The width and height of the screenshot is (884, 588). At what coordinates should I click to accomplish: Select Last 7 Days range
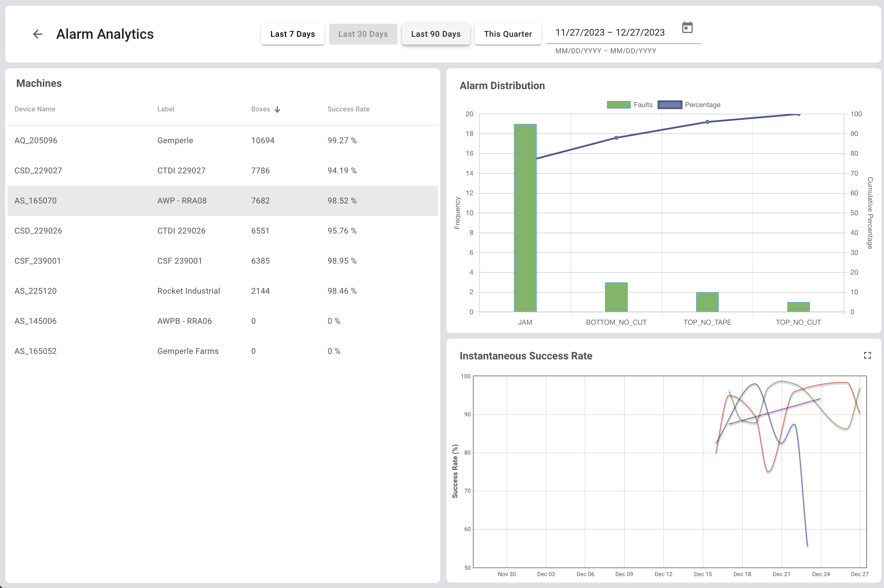[293, 34]
